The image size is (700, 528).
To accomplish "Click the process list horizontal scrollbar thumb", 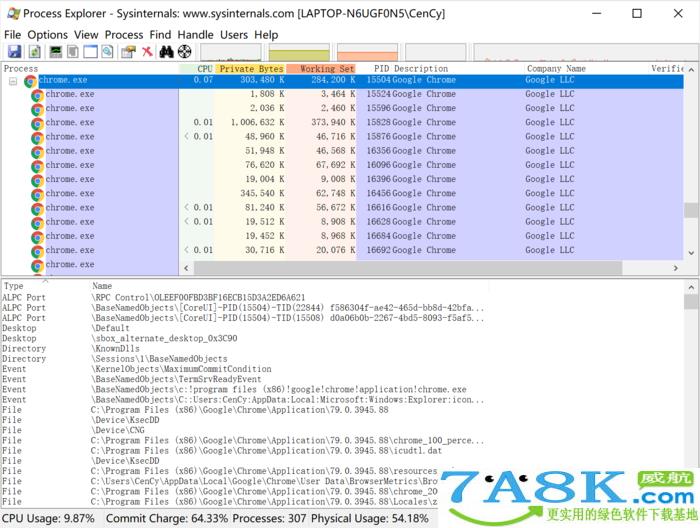I will pyautogui.click(x=408, y=268).
